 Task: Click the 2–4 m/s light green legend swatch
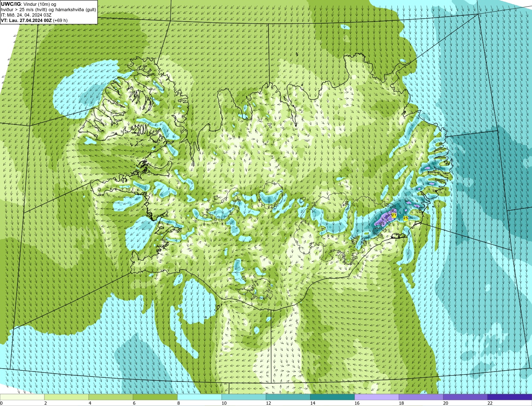click(x=66, y=397)
